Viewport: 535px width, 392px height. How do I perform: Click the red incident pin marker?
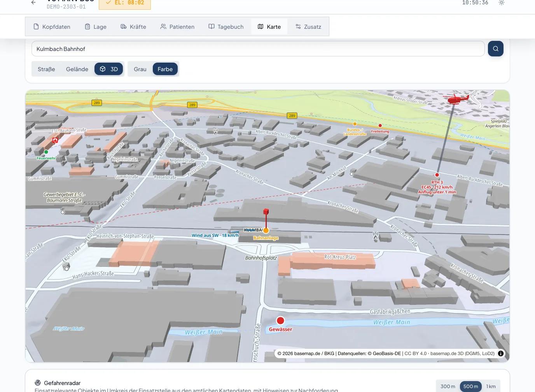point(266,212)
